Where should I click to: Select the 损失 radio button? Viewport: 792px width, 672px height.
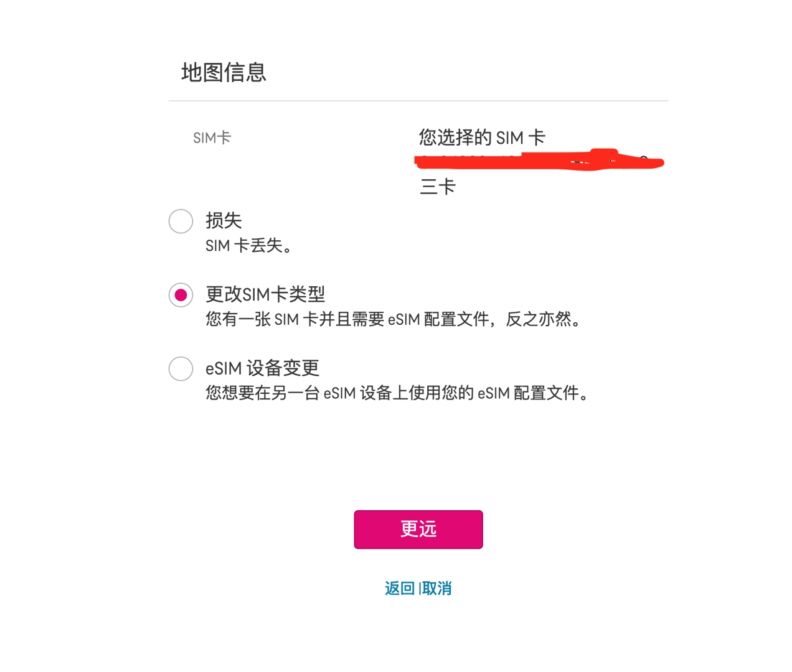point(181,221)
